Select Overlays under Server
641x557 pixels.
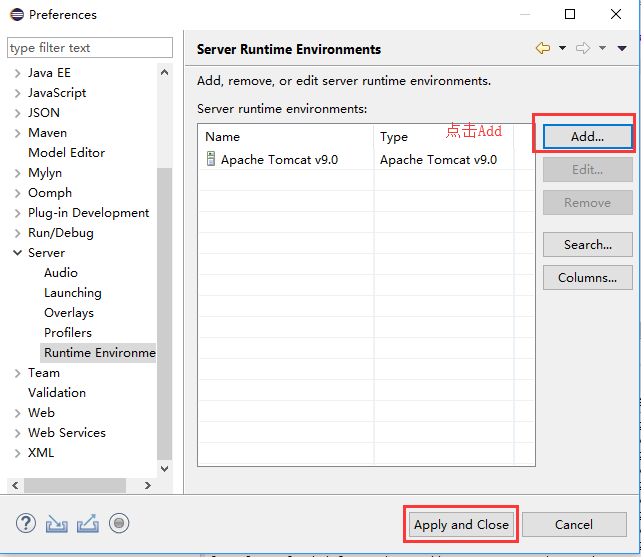tap(69, 313)
